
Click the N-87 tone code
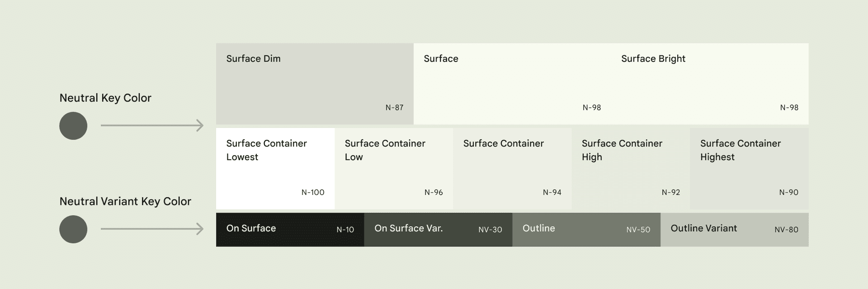[394, 108]
